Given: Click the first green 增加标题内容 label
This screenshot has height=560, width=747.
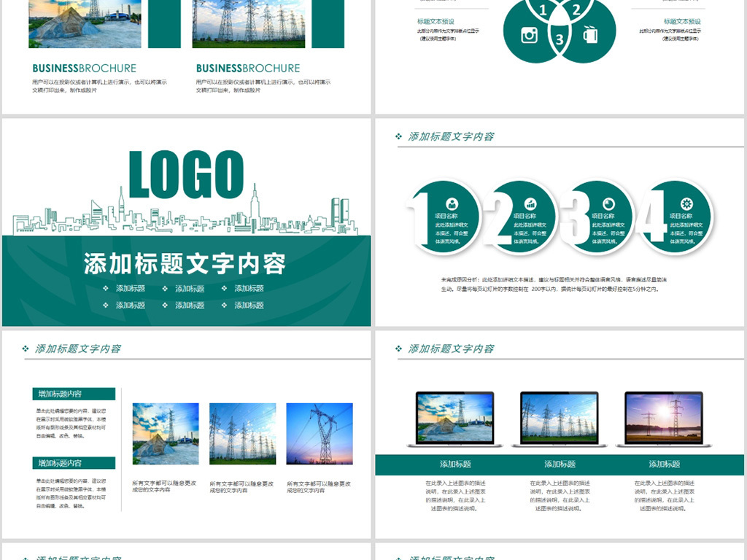Looking at the screenshot, I should pyautogui.click(x=74, y=394).
